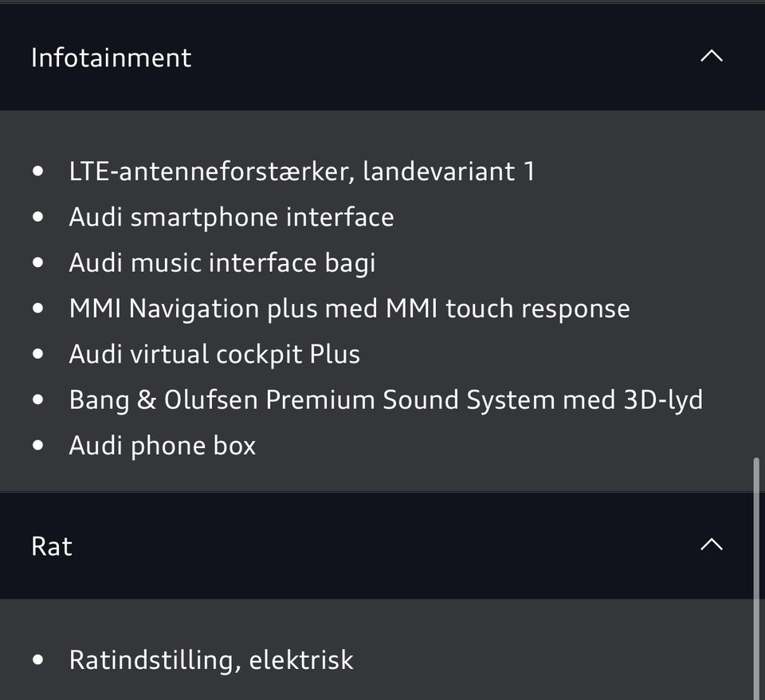This screenshot has height=700, width=765.
Task: Select the Rat section header
Action: point(50,545)
